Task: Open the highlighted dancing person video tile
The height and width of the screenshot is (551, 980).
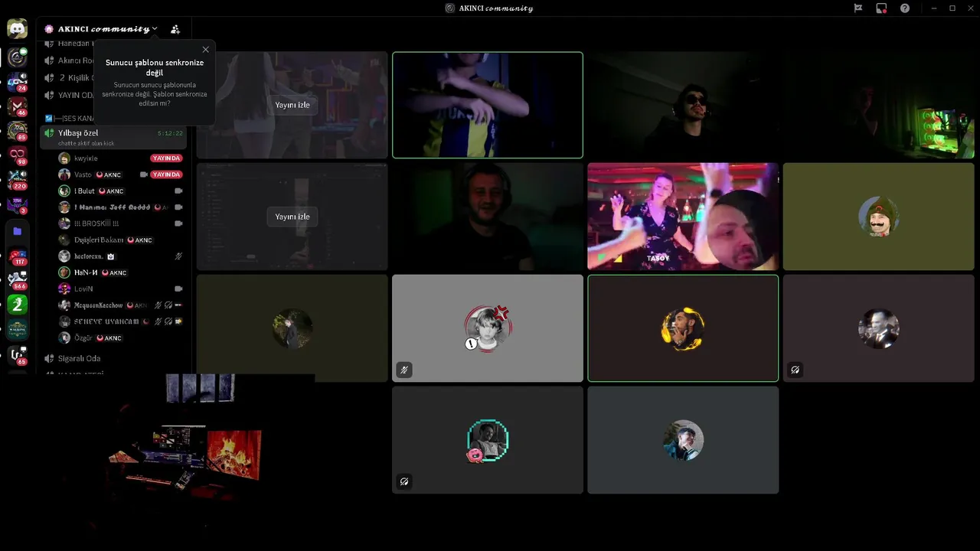Action: point(488,105)
